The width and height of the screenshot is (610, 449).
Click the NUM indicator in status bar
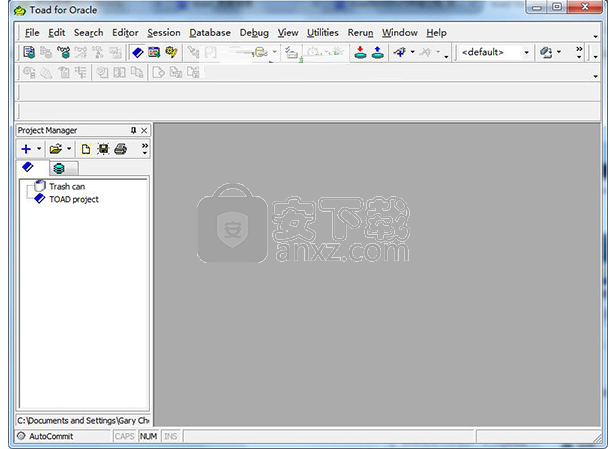pyautogui.click(x=148, y=436)
